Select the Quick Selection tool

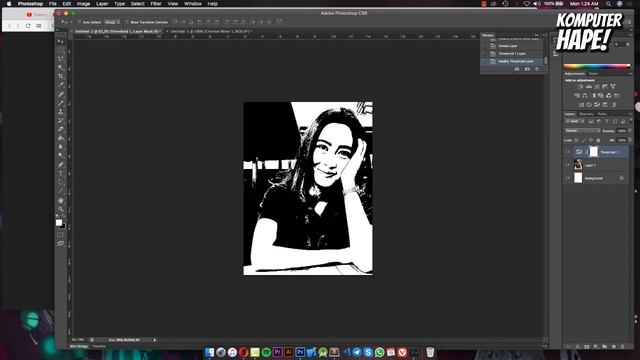[x=60, y=67]
